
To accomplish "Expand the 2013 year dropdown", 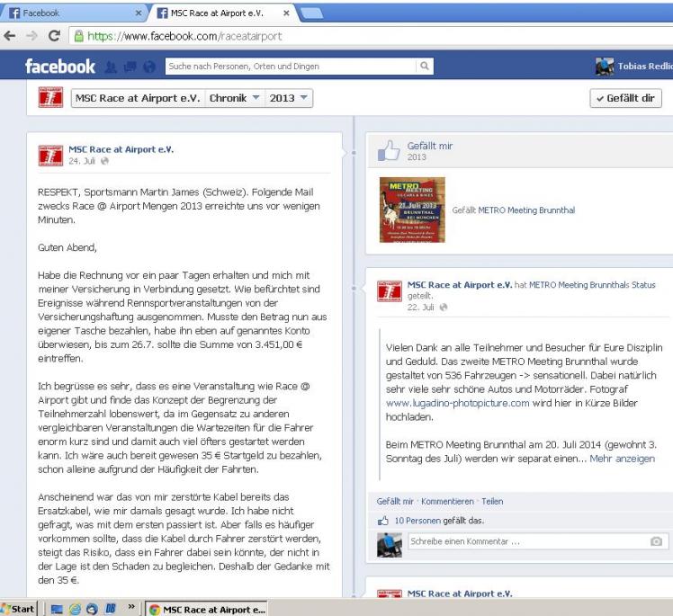I will 288,97.
